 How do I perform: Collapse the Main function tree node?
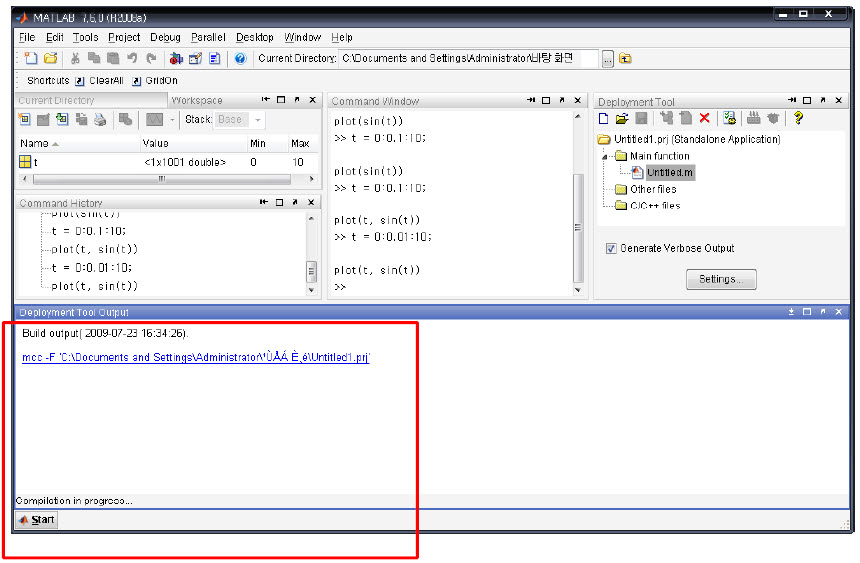tap(605, 156)
